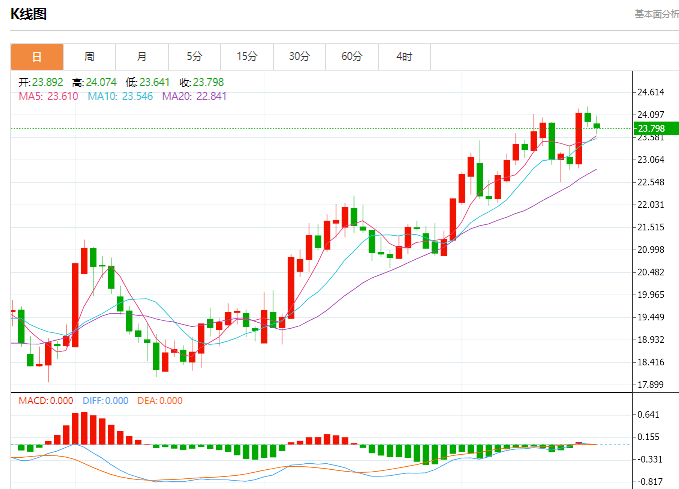This screenshot has height=489, width=679.
Task: Select the 日 daily chart tab
Action: pyautogui.click(x=37, y=57)
